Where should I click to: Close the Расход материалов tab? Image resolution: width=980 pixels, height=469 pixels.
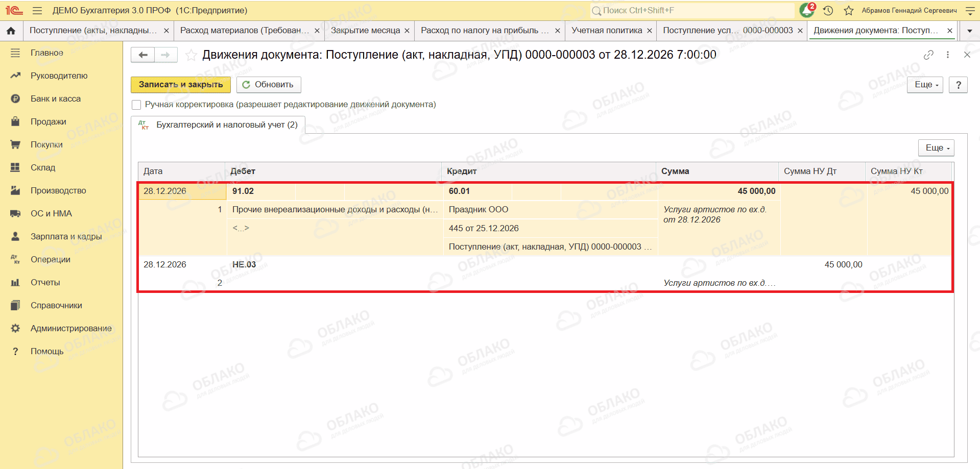317,31
